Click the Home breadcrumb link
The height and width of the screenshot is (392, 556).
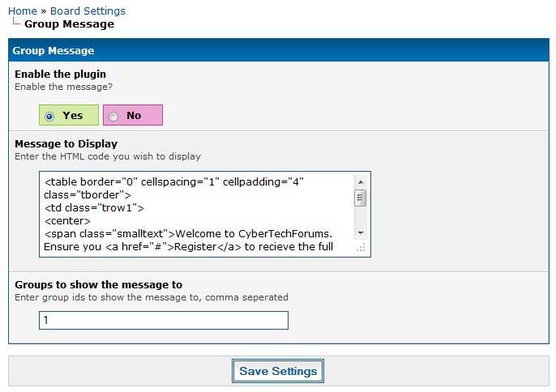point(22,11)
